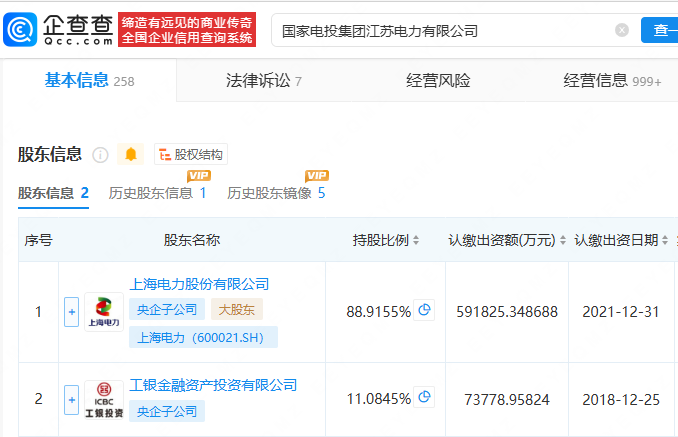Clear the search box with the X icon
Image resolution: width=678 pixels, height=437 pixels.
[x=621, y=31]
